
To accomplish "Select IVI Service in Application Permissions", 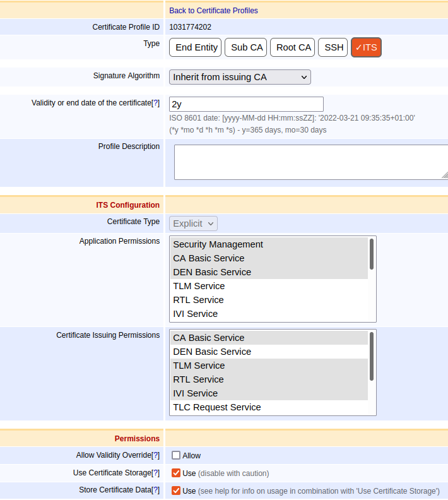I will 195,314.
